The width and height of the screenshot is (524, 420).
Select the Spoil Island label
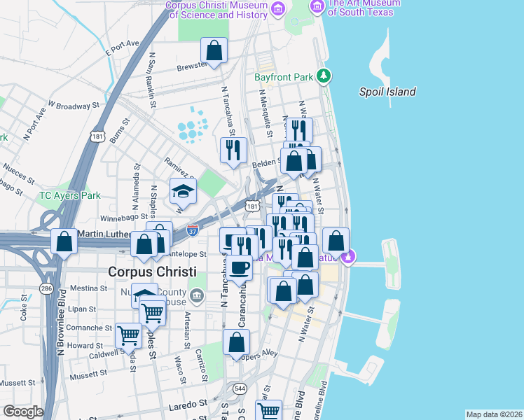point(387,92)
